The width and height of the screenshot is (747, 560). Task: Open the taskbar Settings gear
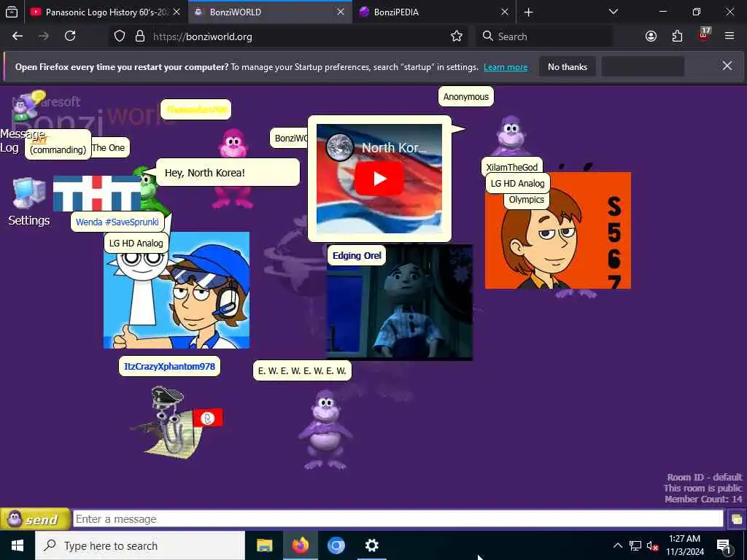click(371, 545)
